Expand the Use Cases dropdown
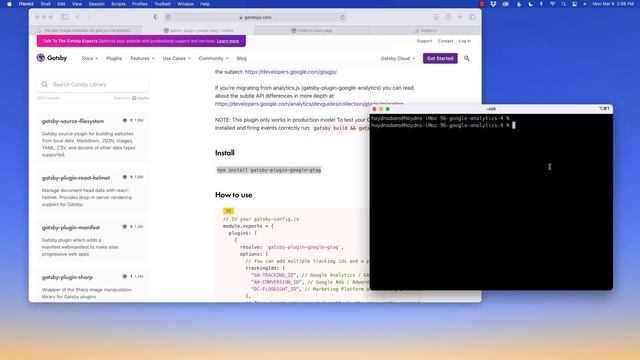Screen dimensions: 640x360 177,58
